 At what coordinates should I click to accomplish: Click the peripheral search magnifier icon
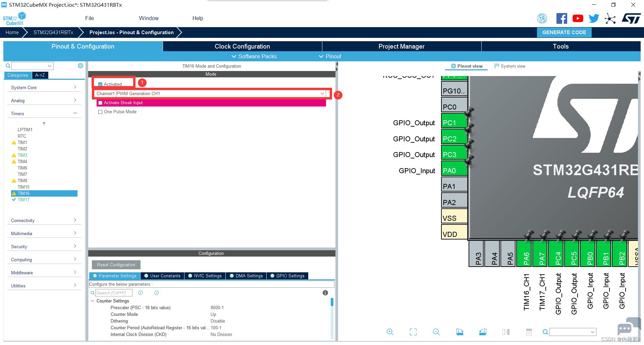pos(8,66)
